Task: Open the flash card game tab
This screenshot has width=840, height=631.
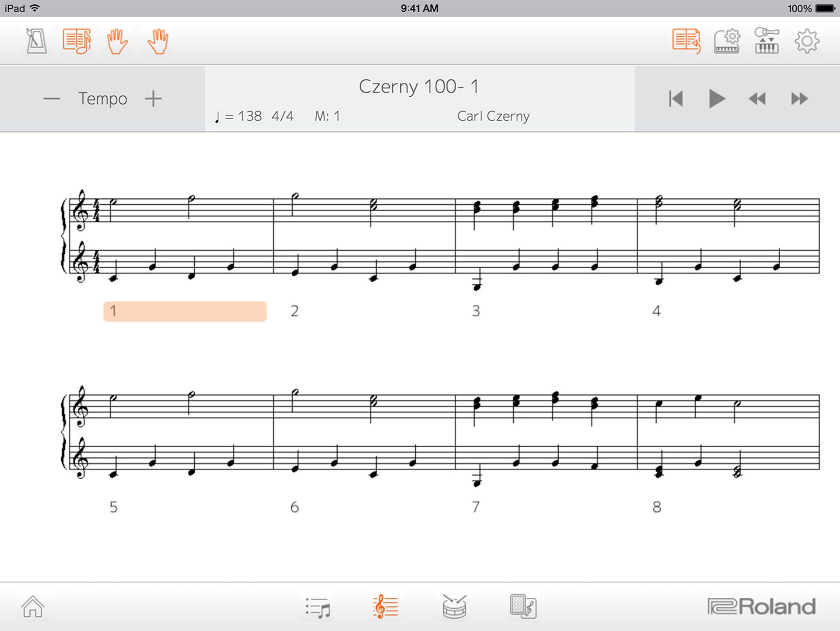Action: pos(523,606)
